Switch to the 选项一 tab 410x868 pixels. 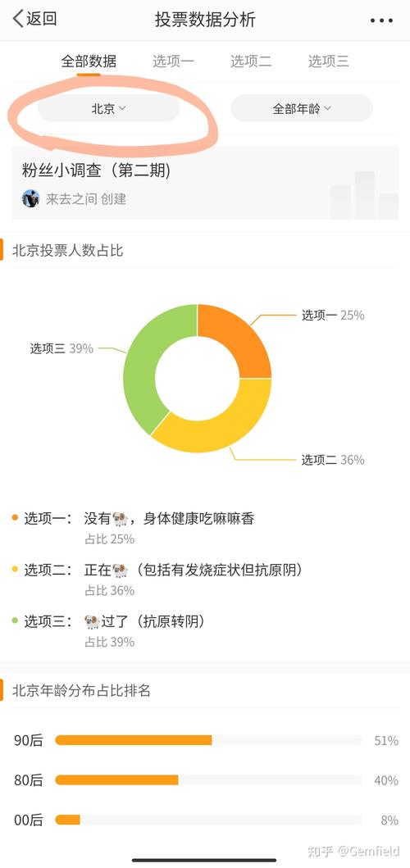pos(173,61)
